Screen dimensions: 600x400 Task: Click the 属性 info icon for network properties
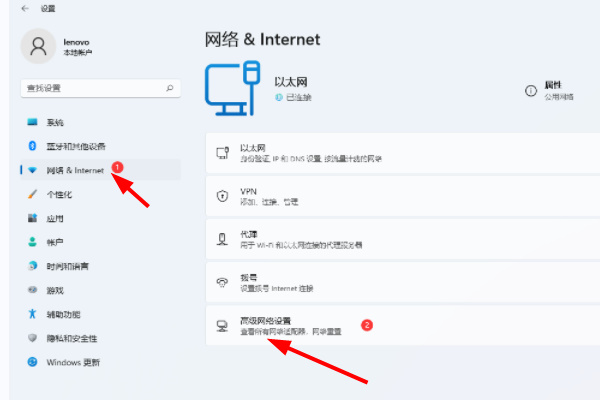pos(531,90)
